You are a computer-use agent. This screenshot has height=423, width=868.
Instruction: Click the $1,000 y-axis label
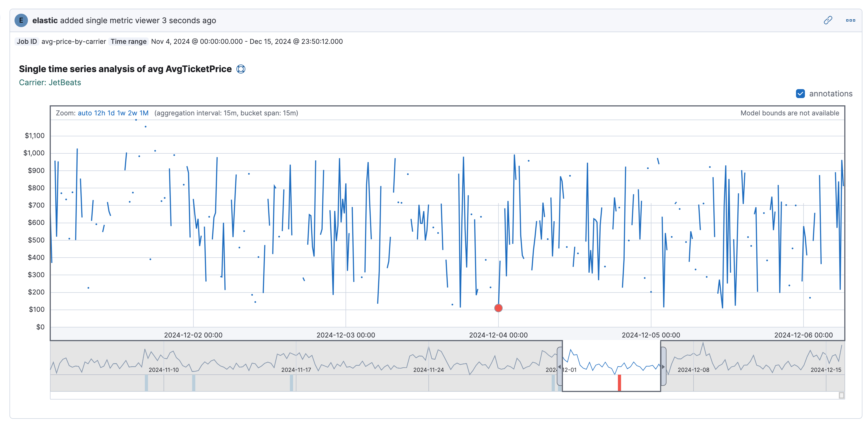34,153
